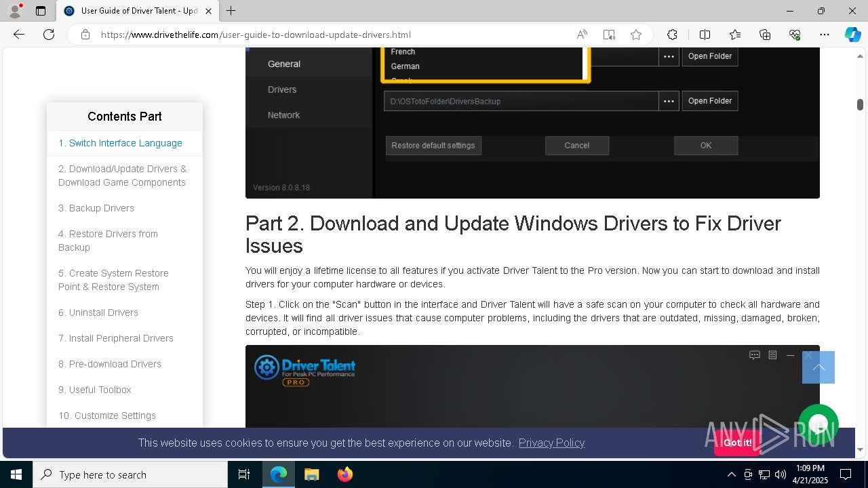Reload the page with the Refresh icon
The height and width of the screenshot is (488, 868).
coord(49,35)
